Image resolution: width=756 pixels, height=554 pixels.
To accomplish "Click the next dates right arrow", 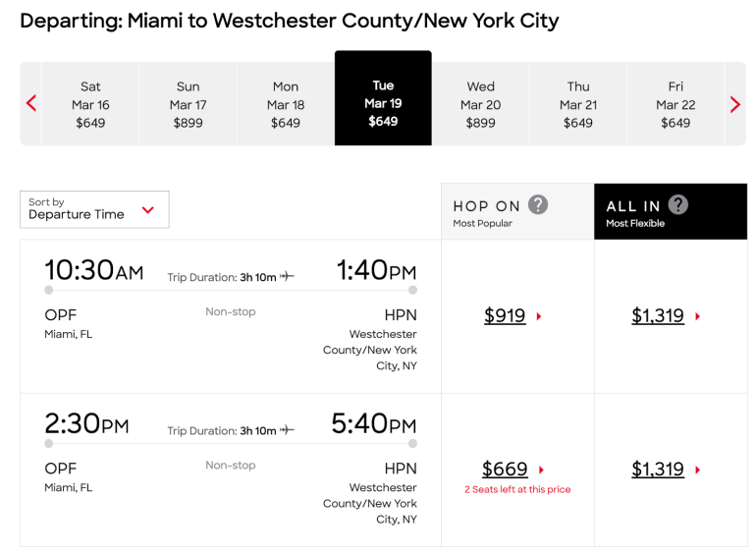I will click(735, 104).
